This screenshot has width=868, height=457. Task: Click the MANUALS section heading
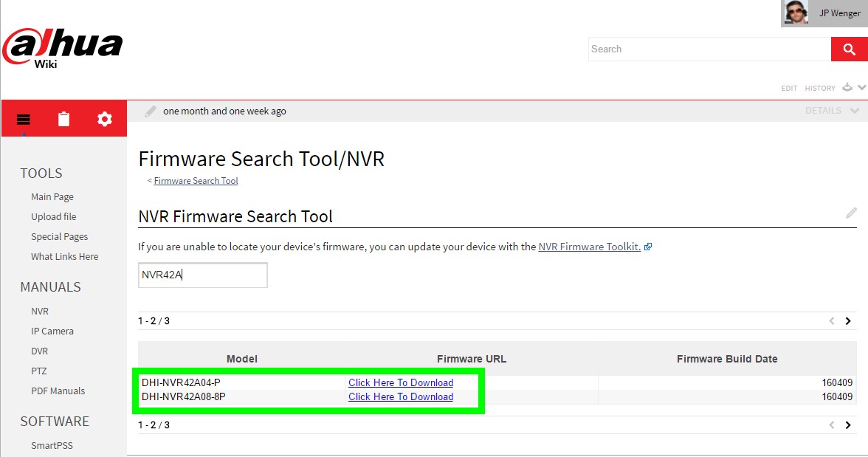pyautogui.click(x=50, y=287)
